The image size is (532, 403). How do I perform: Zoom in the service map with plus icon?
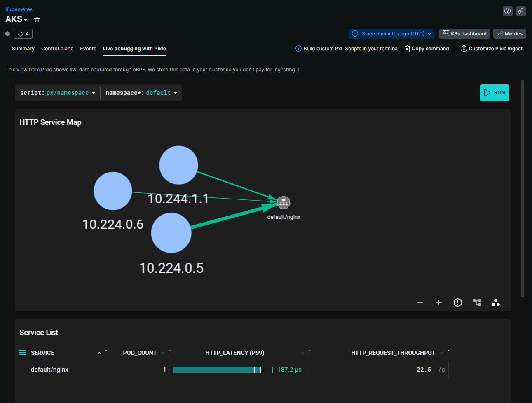coord(439,302)
